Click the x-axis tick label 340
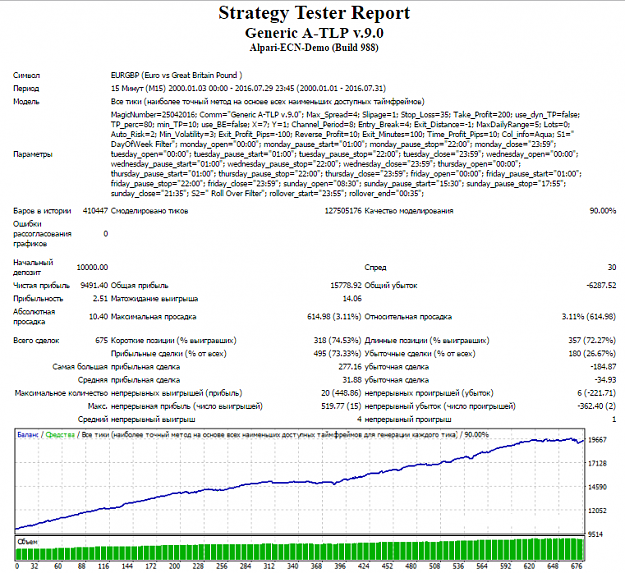The width and height of the screenshot is (625, 573). pos(293,566)
